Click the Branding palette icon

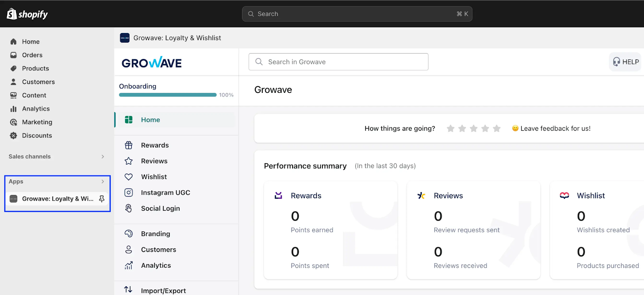128,234
